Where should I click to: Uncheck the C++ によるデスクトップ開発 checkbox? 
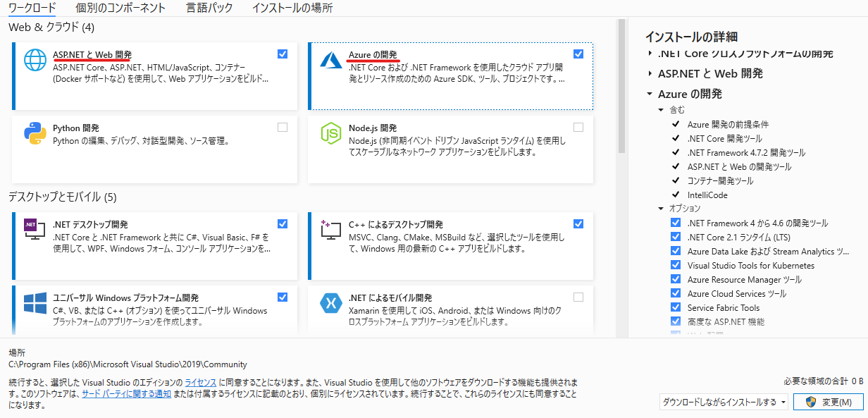pos(578,223)
